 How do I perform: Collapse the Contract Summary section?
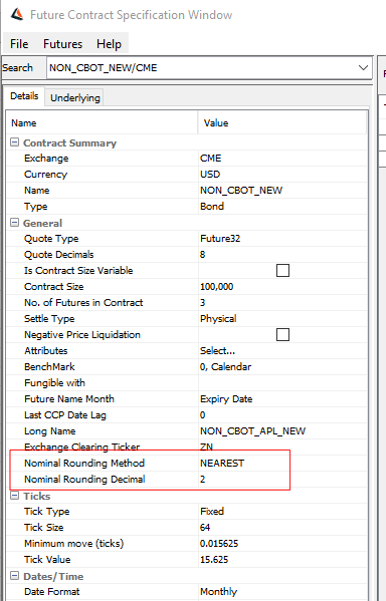pyautogui.click(x=15, y=142)
